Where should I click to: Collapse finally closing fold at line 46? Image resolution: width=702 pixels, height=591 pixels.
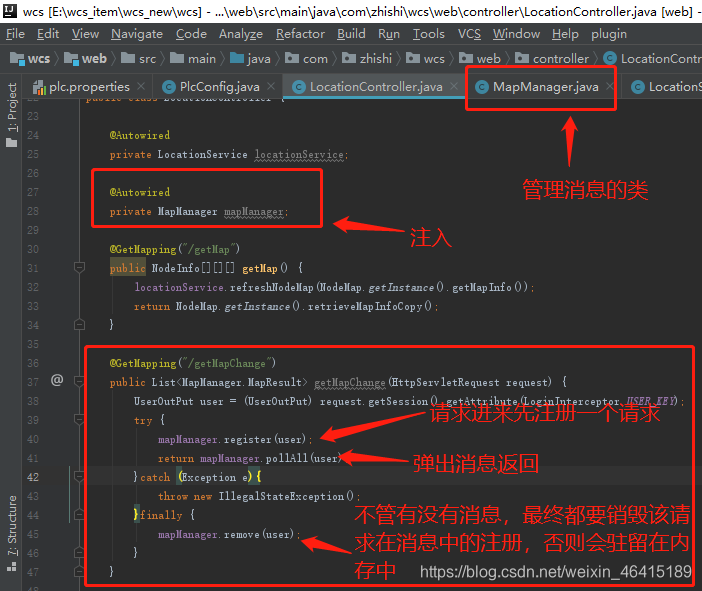[79, 552]
